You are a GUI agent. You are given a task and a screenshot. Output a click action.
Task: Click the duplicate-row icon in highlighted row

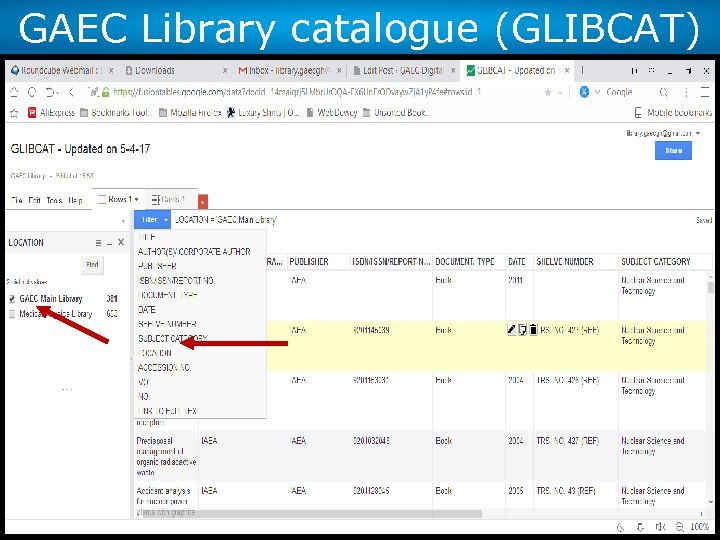522,329
